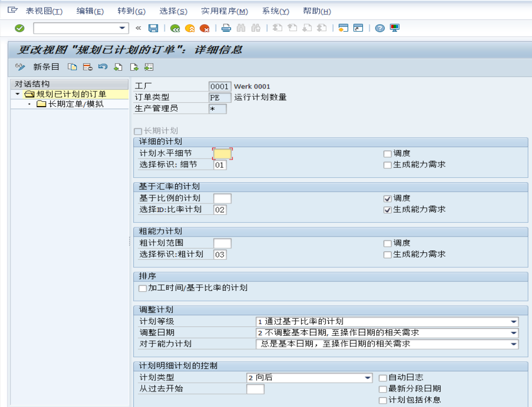Toggle 加工时间/基于比率的计划 checkbox
This screenshot has height=407, width=532.
click(143, 288)
